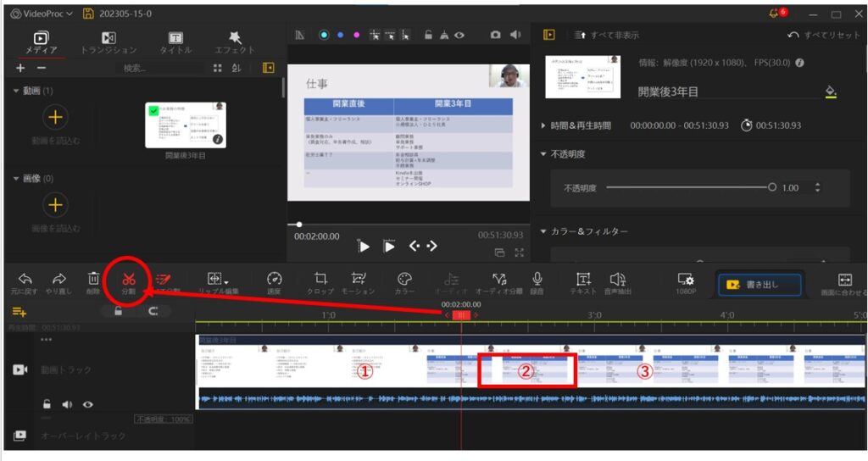Click the minus icon in media panel
The height and width of the screenshot is (461, 868).
tap(42, 68)
